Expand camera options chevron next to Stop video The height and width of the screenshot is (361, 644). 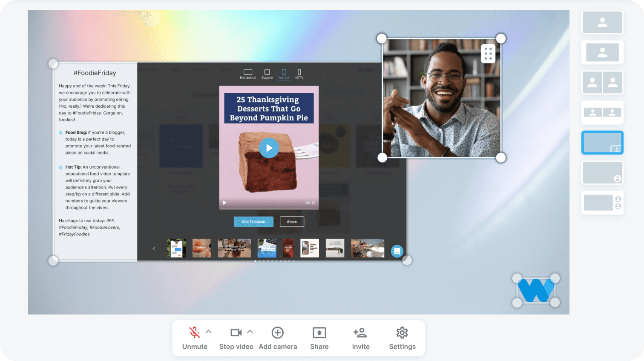pos(250,332)
